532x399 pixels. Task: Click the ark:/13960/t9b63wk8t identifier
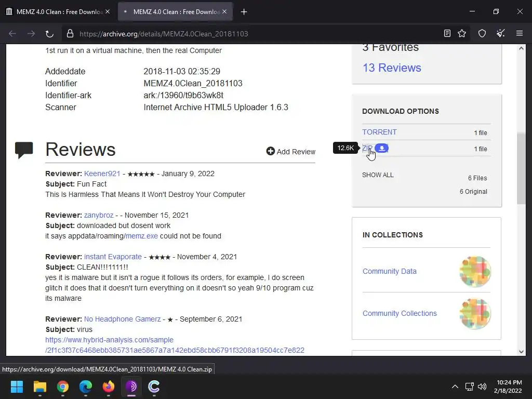point(183,96)
